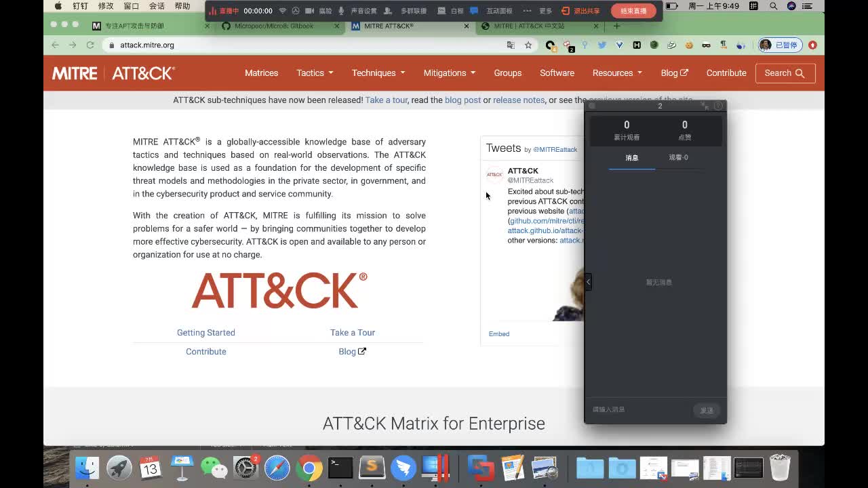The image size is (868, 488).
Task: Open Matrices in the navigation bar
Action: [262, 73]
